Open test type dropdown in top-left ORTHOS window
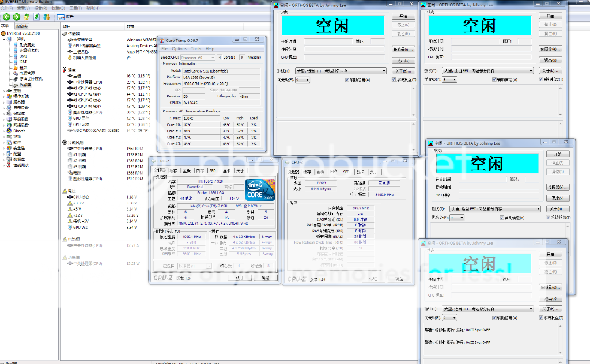This screenshot has height=364, width=590. [x=341, y=71]
